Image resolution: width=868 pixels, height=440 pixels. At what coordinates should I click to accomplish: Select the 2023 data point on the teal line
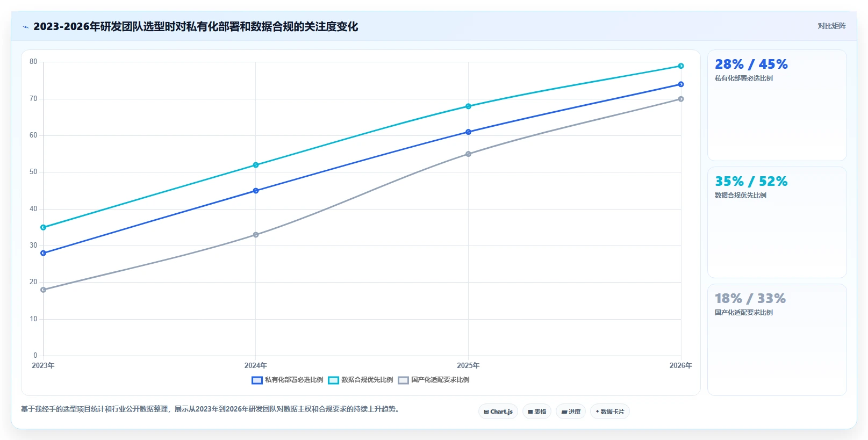[x=44, y=227]
